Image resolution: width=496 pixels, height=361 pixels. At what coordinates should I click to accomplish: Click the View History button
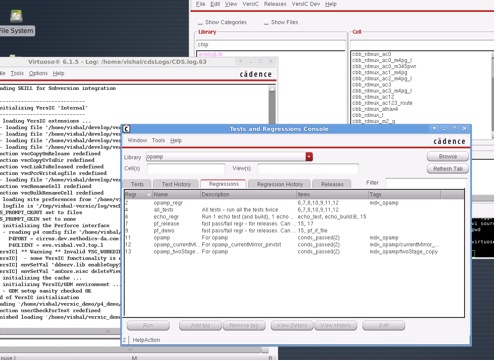[336, 325]
